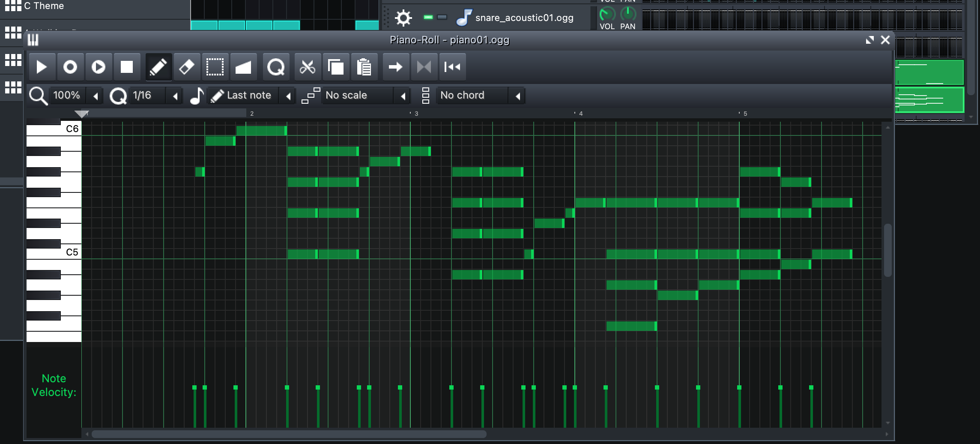Image resolution: width=980 pixels, height=444 pixels.
Task: Click the snare track PAN knob
Action: (x=628, y=14)
